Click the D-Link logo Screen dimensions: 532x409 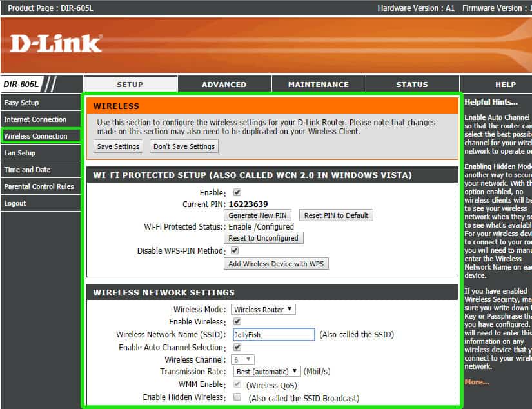point(56,43)
